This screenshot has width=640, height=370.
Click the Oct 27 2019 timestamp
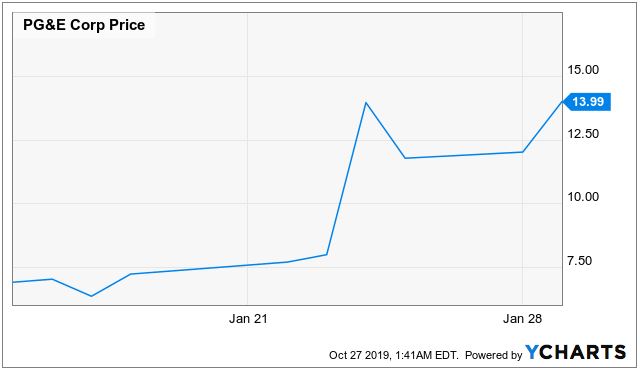tap(359, 355)
